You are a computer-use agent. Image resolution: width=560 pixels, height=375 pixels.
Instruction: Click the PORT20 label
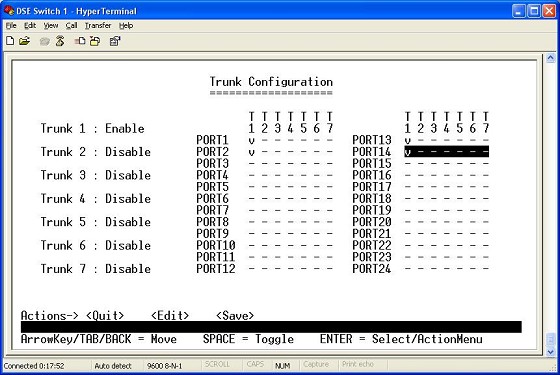[x=372, y=222]
